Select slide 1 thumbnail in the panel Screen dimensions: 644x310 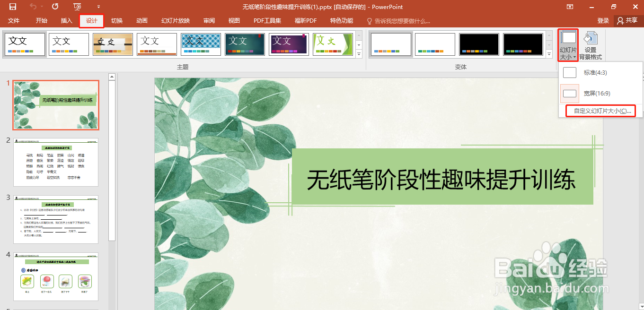click(56, 105)
